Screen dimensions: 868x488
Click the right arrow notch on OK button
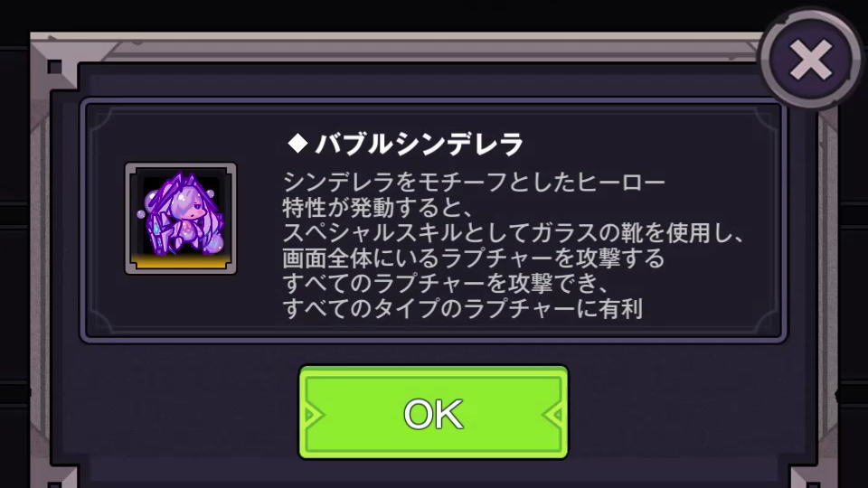(552, 415)
